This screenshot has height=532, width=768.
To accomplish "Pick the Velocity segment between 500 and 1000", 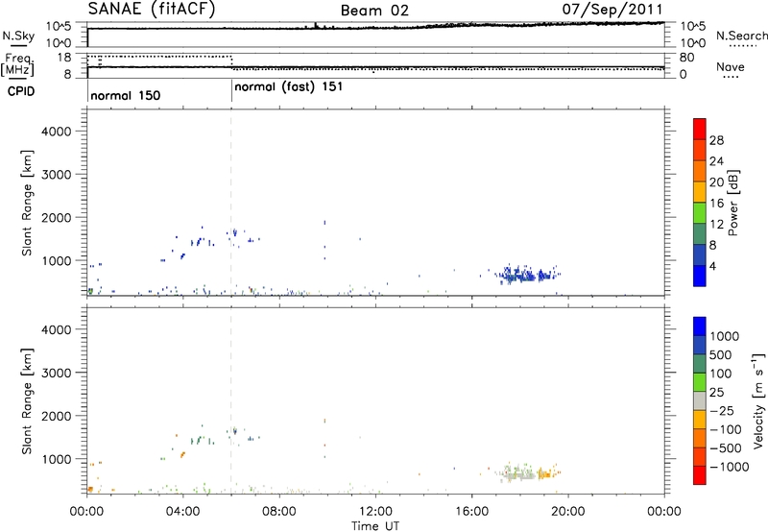I will pos(700,346).
